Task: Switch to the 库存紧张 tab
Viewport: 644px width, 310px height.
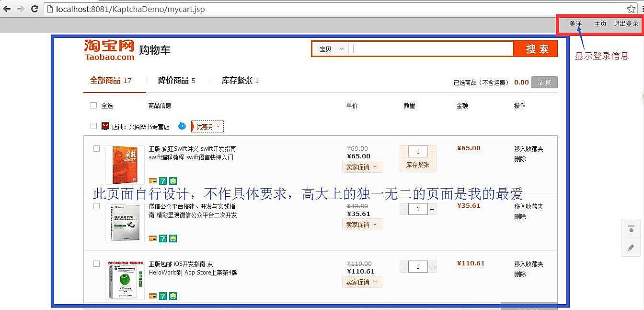Action: [x=240, y=81]
